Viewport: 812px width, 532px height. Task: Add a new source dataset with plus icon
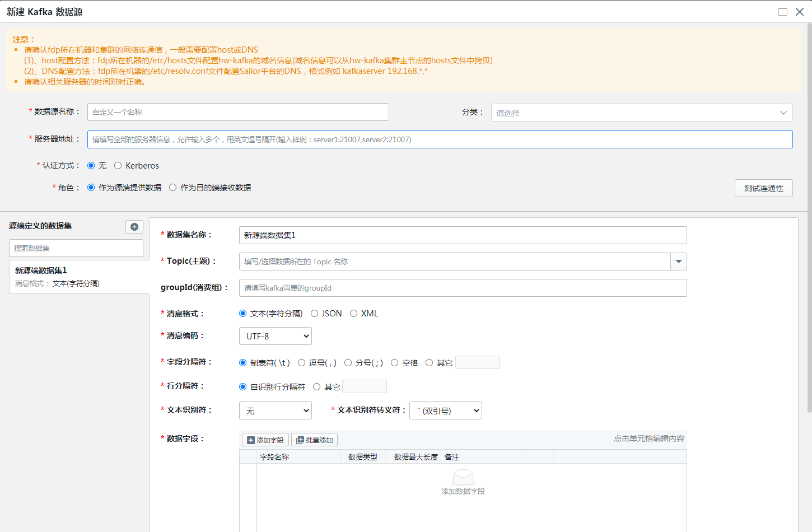[134, 227]
